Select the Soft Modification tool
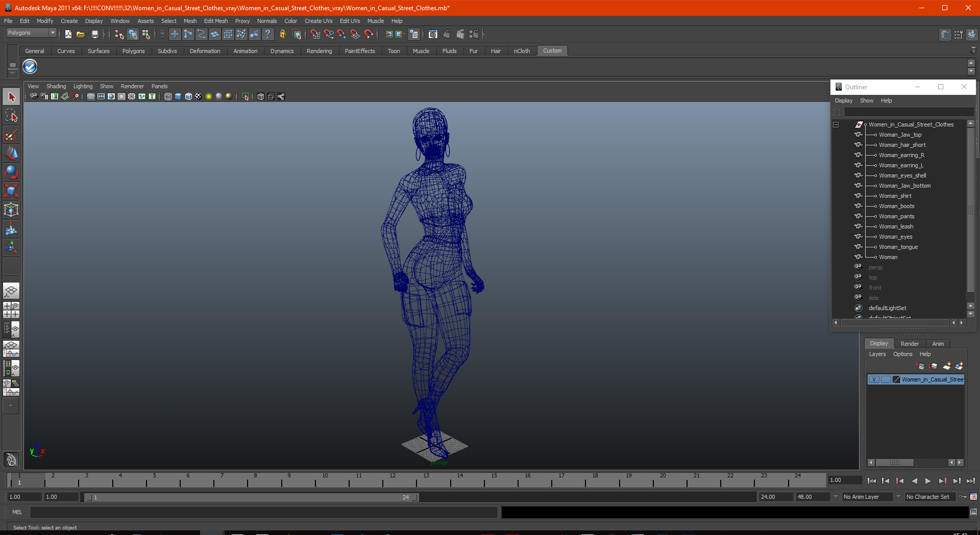 tap(11, 228)
